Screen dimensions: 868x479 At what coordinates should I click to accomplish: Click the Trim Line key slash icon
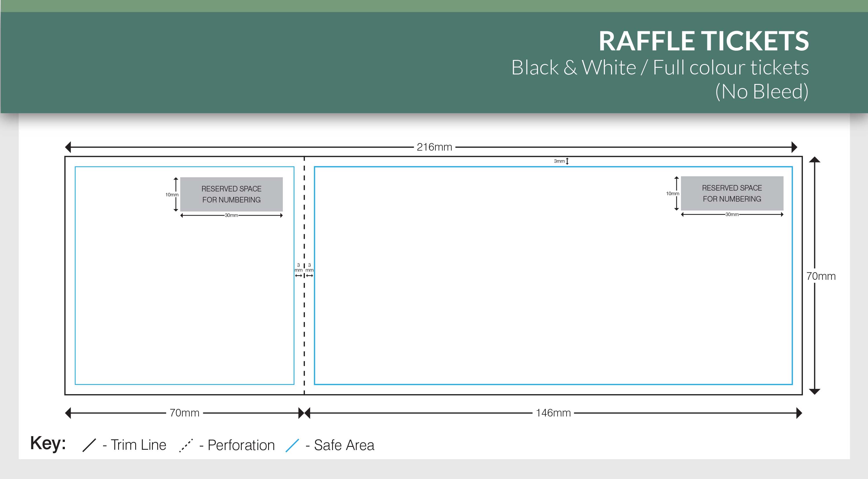89,445
